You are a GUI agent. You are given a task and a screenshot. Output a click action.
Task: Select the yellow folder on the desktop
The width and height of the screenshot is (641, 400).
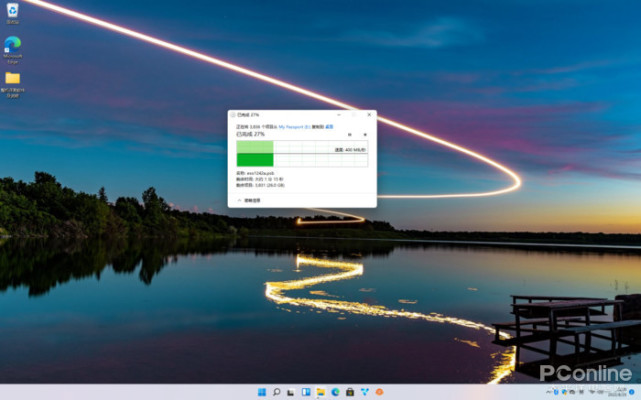coord(13,85)
